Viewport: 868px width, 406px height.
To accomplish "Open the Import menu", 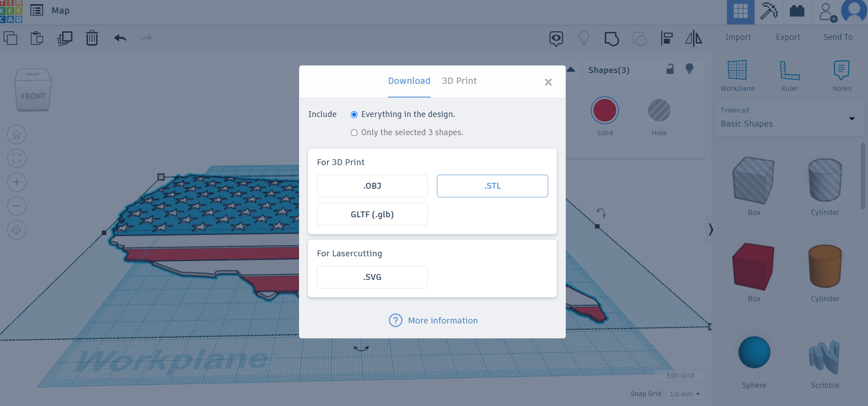I will click(738, 38).
